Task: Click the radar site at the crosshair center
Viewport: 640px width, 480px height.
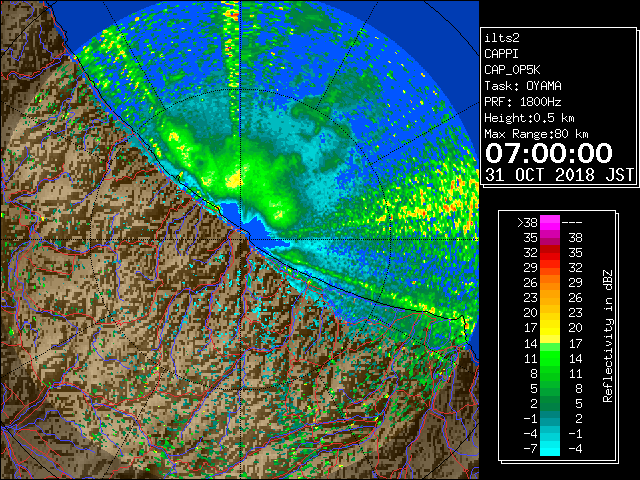Action: coord(241,239)
